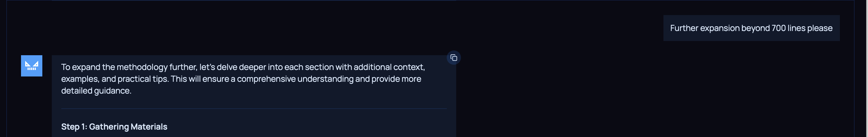Copy the assistant response with the copy icon
The width and height of the screenshot is (868, 137).
[454, 58]
